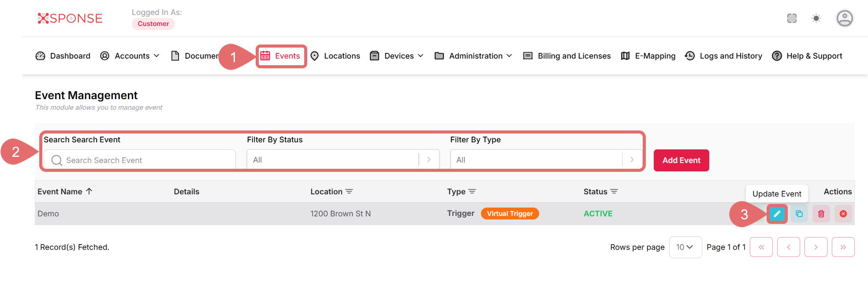This screenshot has height=297, width=868.
Task: Click the duplicate event copy icon
Action: point(799,214)
